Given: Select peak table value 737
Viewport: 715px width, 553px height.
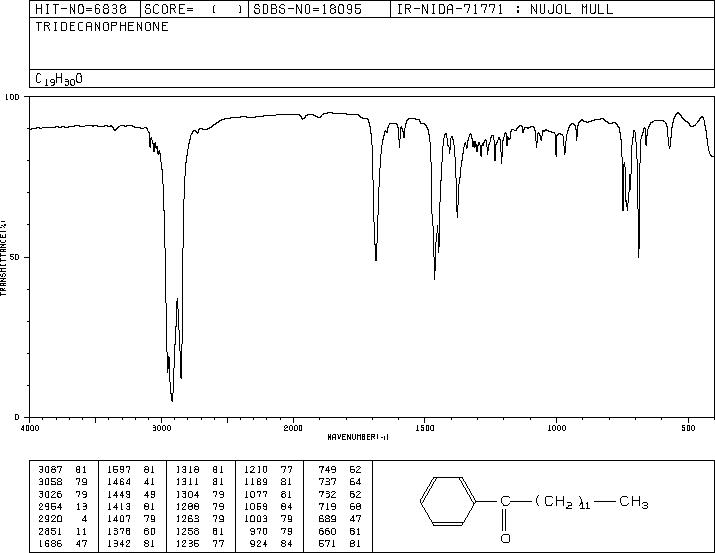Looking at the screenshot, I should (327, 482).
